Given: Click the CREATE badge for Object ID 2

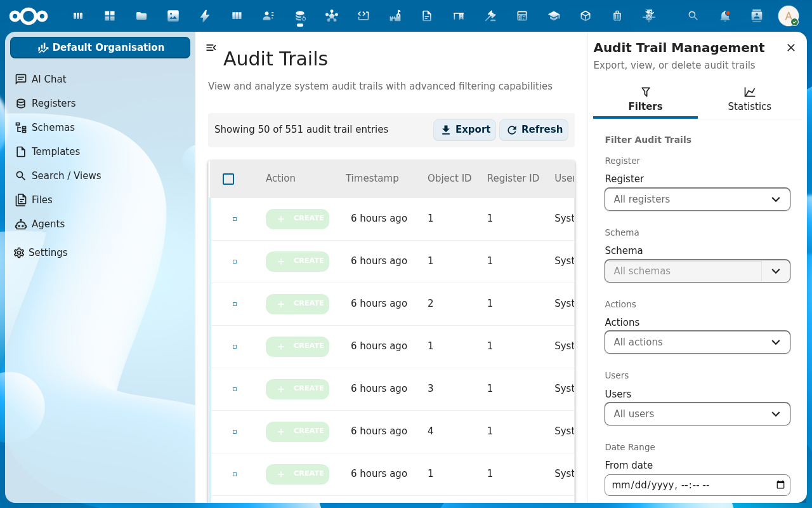Looking at the screenshot, I should pyautogui.click(x=298, y=304).
